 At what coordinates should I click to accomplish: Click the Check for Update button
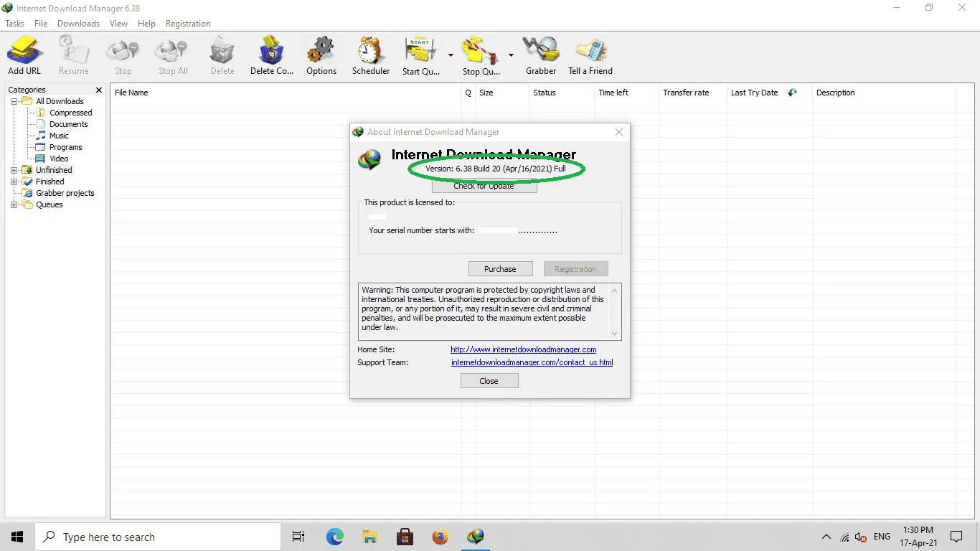484,186
